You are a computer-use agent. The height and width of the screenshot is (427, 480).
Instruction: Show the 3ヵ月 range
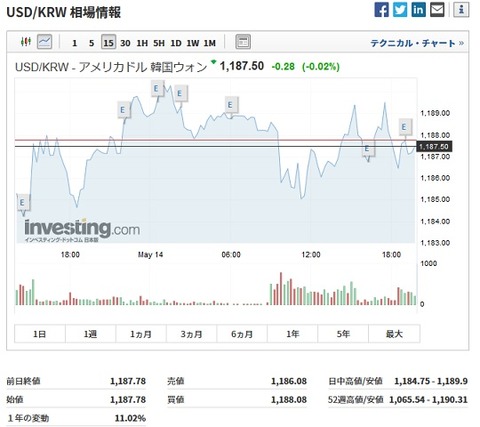pyautogui.click(x=191, y=334)
